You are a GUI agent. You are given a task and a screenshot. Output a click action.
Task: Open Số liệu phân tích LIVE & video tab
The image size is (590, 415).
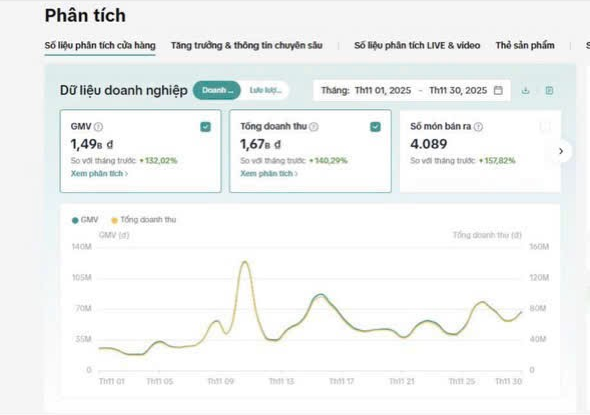pyautogui.click(x=417, y=46)
